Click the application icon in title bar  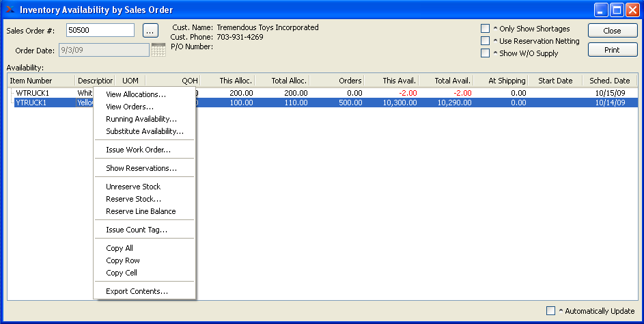(x=10, y=10)
